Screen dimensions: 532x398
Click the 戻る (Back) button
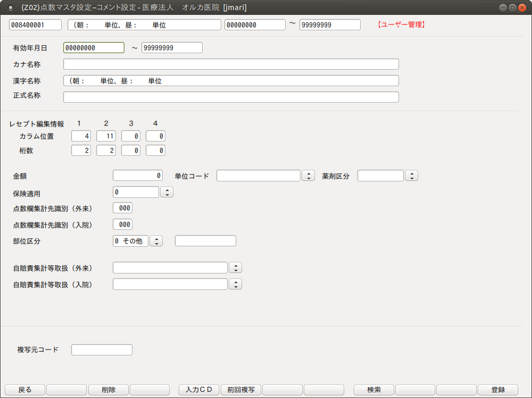[x=25, y=389]
